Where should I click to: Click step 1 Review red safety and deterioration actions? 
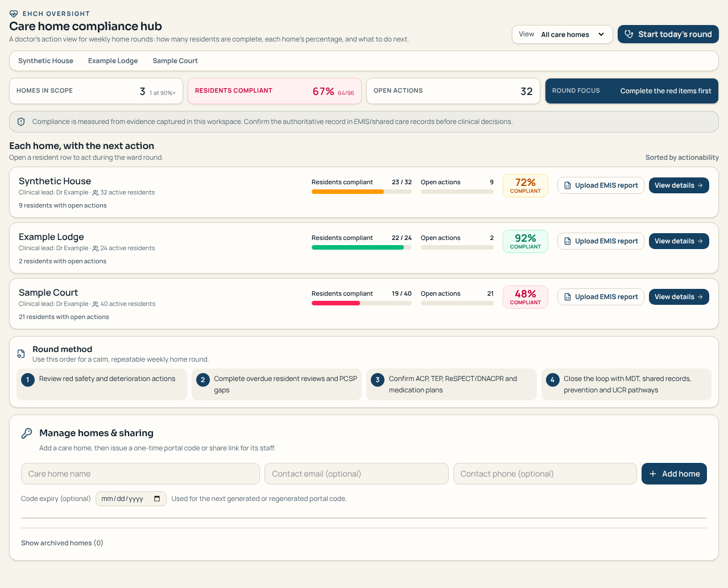(102, 384)
